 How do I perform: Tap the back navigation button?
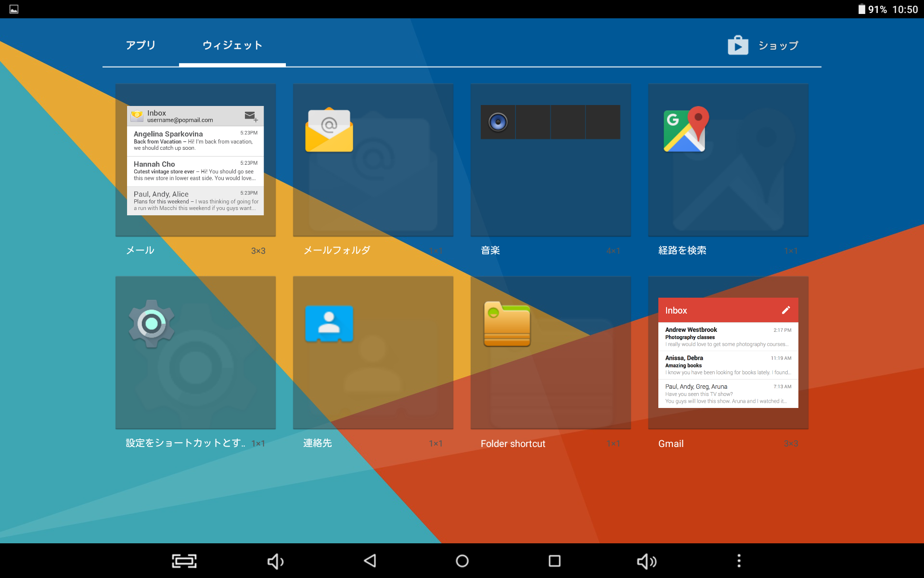tap(370, 561)
